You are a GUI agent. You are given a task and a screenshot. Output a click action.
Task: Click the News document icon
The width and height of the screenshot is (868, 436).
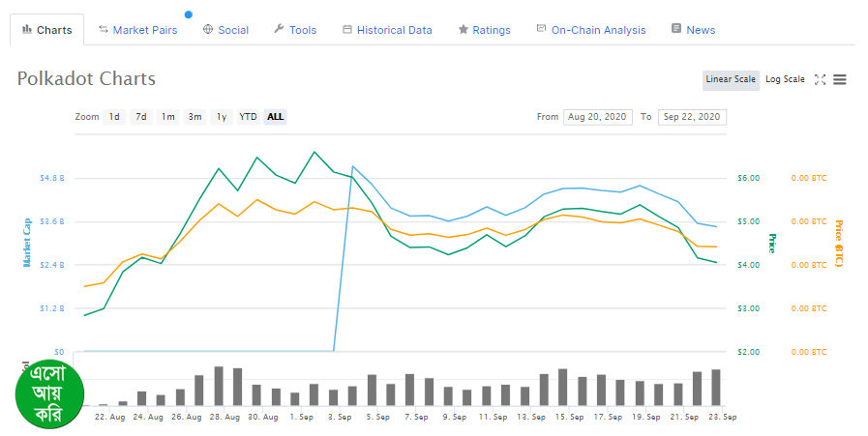coord(675,29)
